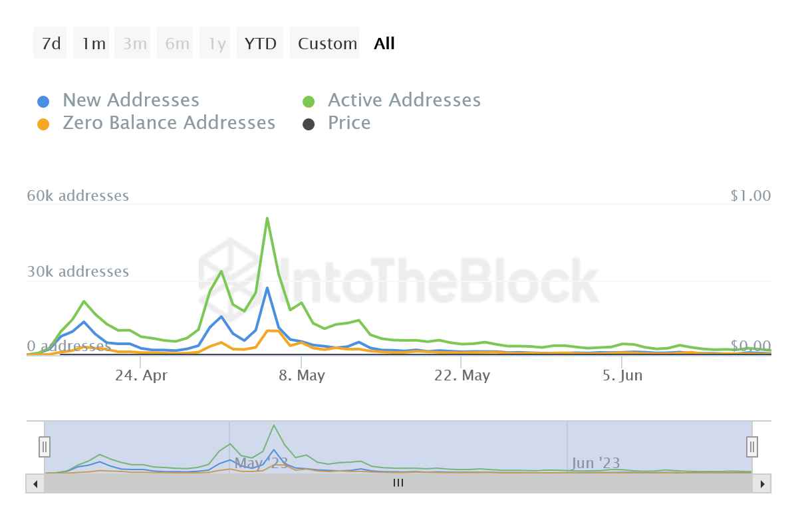798x532 pixels.
Task: Click the right navigator range handle
Action: tap(752, 446)
